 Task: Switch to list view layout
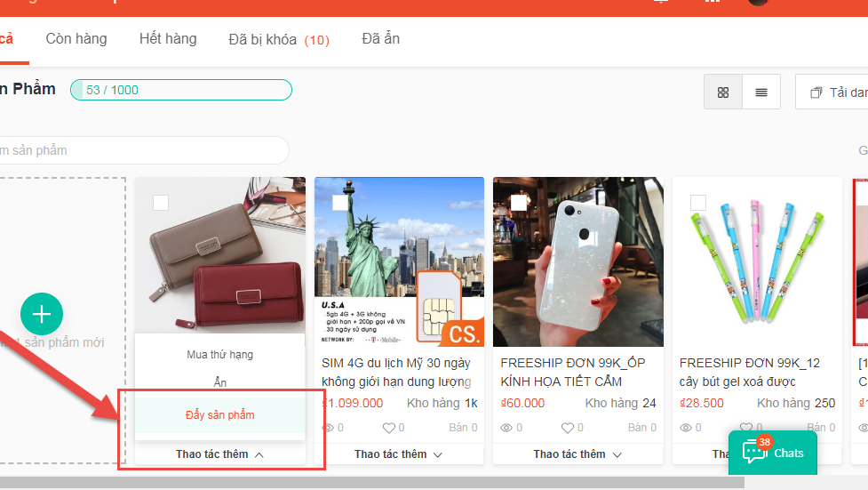coord(761,92)
